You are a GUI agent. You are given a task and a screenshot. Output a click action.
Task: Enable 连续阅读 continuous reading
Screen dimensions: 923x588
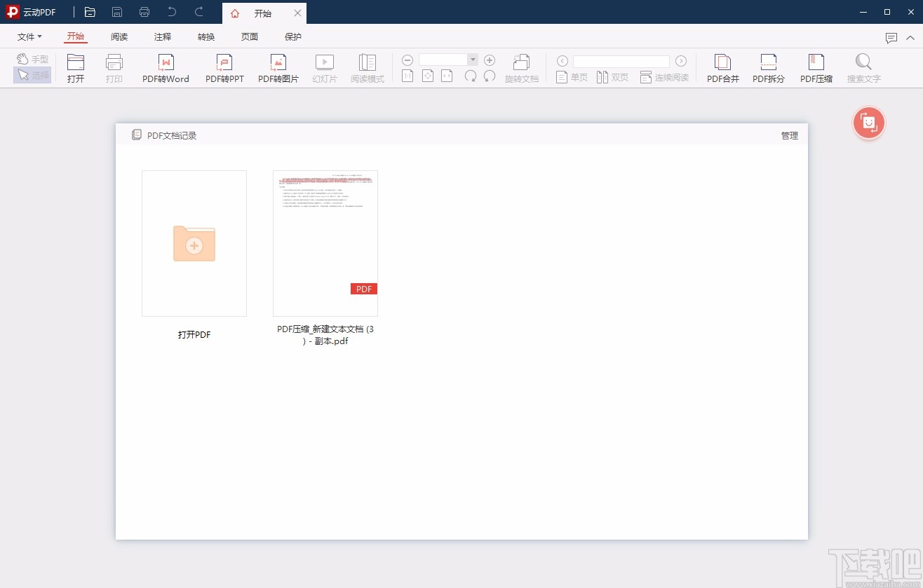(x=664, y=77)
